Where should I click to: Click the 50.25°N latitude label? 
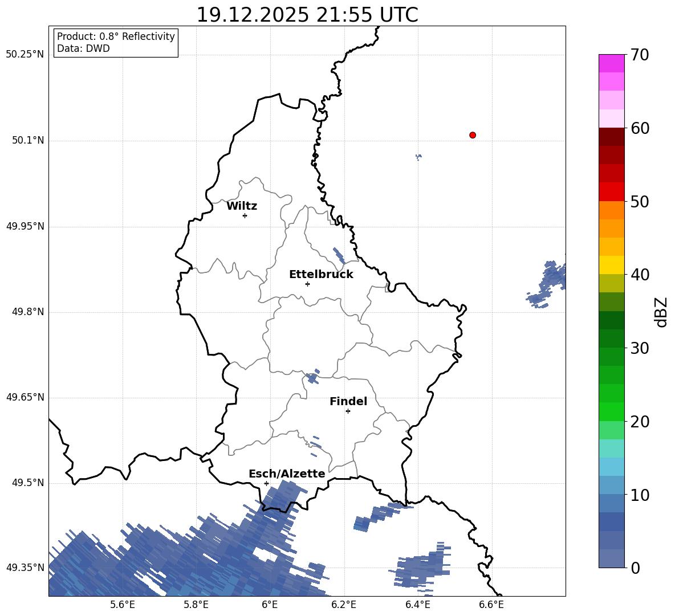pyautogui.click(x=25, y=55)
